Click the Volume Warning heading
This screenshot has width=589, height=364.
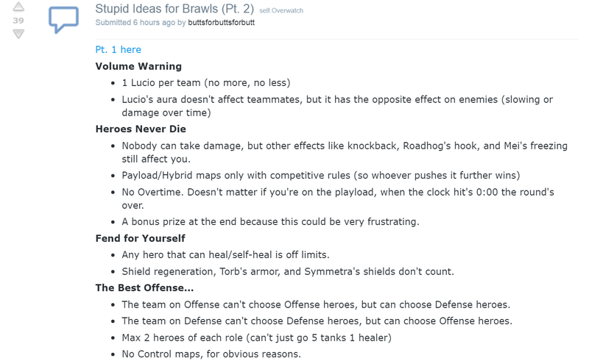pos(138,66)
